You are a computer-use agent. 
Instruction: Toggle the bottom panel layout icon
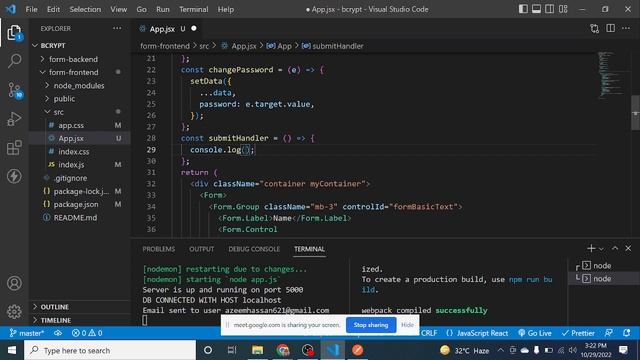click(536, 9)
